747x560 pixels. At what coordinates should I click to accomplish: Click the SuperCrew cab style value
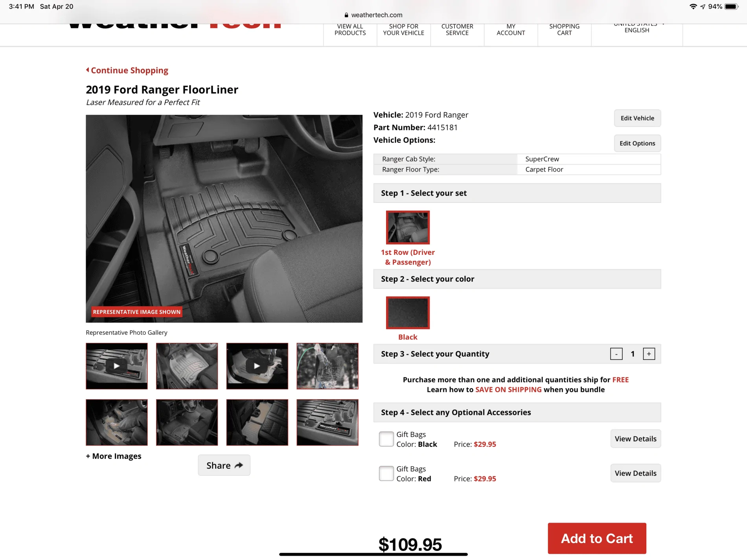click(x=542, y=159)
